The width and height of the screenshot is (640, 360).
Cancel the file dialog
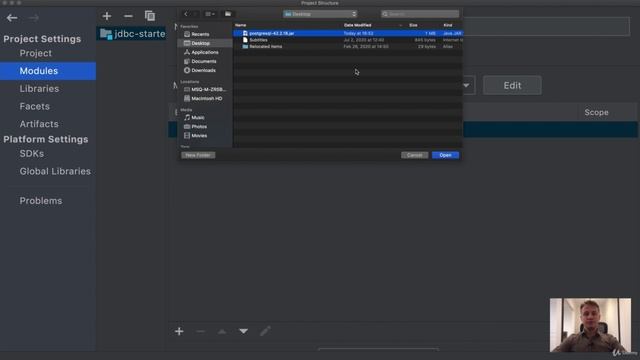(x=414, y=155)
